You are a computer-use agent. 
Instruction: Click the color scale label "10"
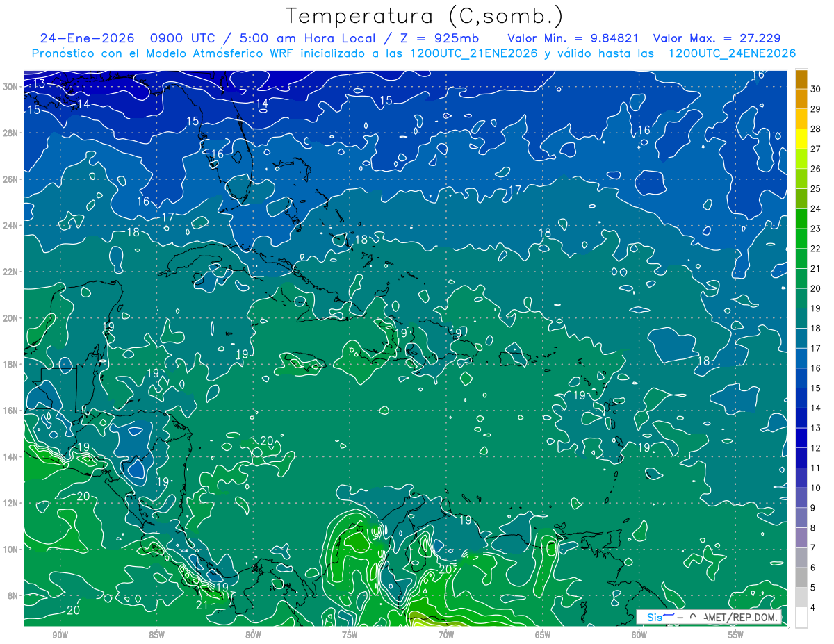pyautogui.click(x=817, y=488)
